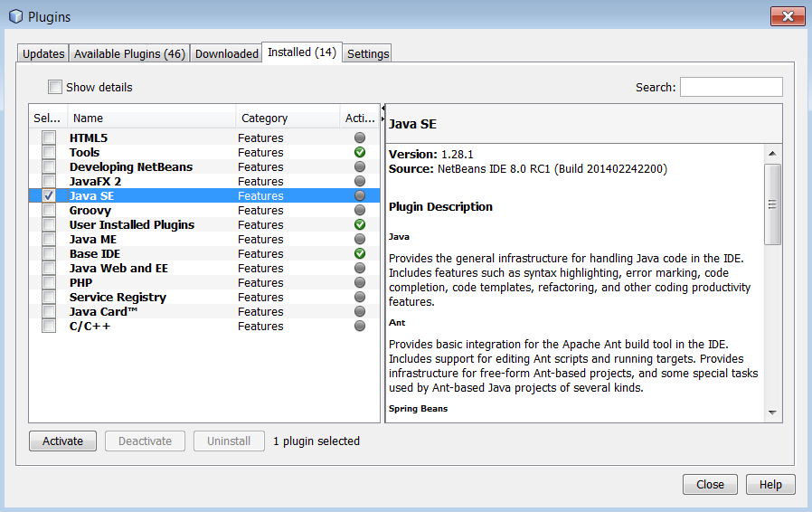The height and width of the screenshot is (512, 812).
Task: Collapse the panel using the splitter arrow
Action: (382, 109)
